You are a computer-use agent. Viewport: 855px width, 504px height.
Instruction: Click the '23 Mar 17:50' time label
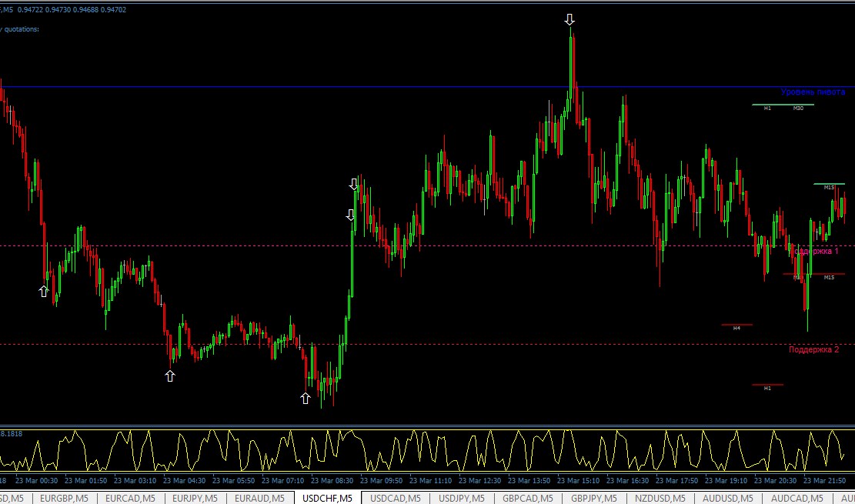676,481
